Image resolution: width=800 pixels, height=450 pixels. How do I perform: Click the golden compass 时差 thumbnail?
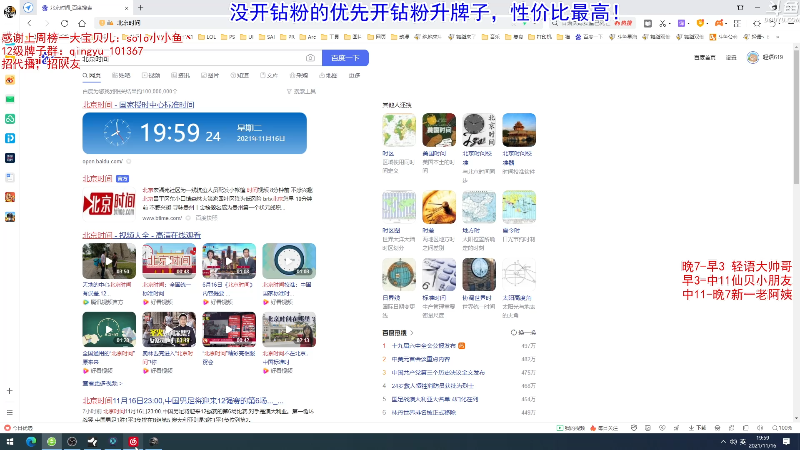click(x=439, y=207)
